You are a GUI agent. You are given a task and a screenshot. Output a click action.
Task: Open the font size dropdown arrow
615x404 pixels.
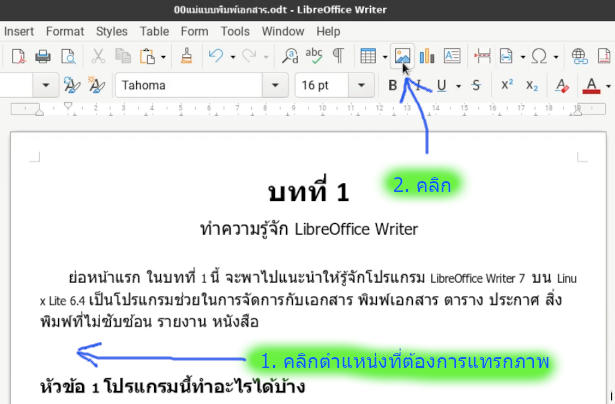(361, 85)
